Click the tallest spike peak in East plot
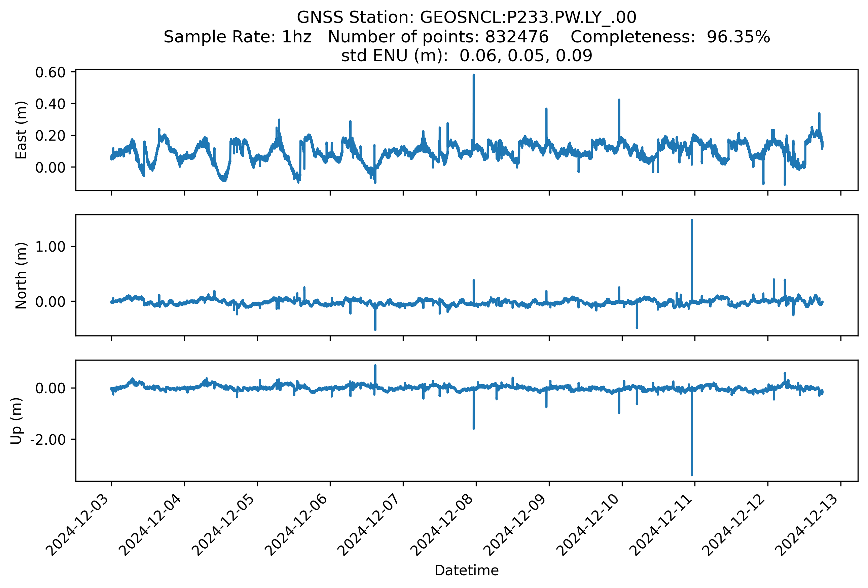 point(474,76)
